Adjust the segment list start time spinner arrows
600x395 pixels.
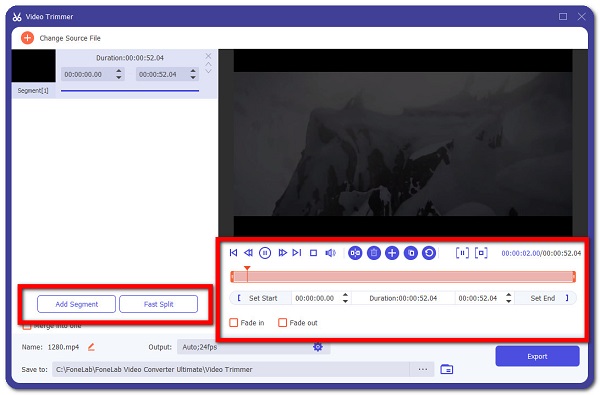click(x=119, y=74)
